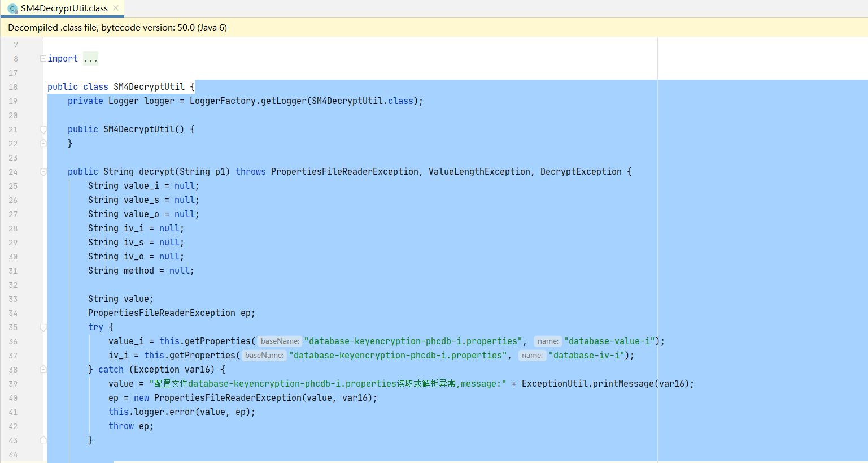
Task: Click 'printMessage' call on line 39
Action: [x=623, y=384]
